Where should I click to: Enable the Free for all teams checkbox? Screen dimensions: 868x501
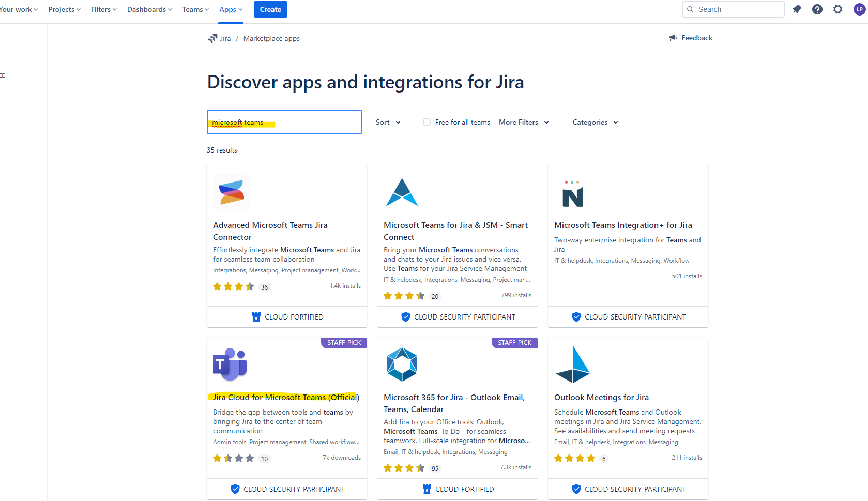pyautogui.click(x=427, y=122)
